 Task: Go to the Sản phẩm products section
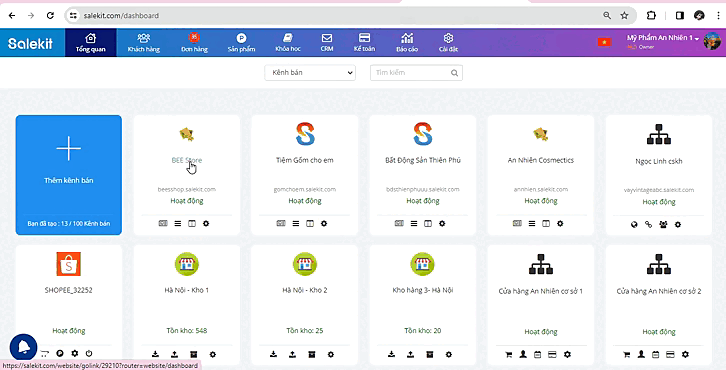[241, 43]
